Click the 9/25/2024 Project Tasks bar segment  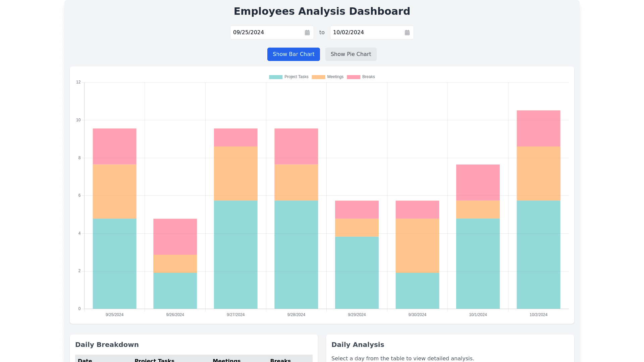tap(114, 264)
